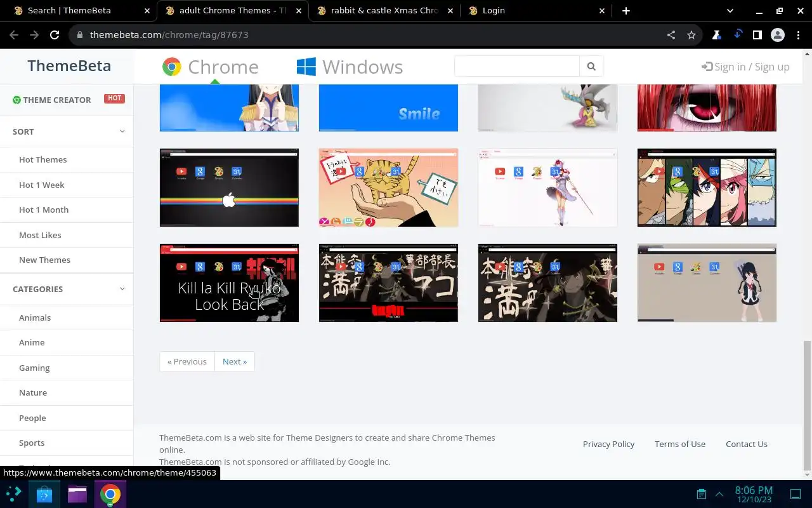Screen dimensions: 812x508
Task: Collapse the SORT section
Action: (122, 131)
